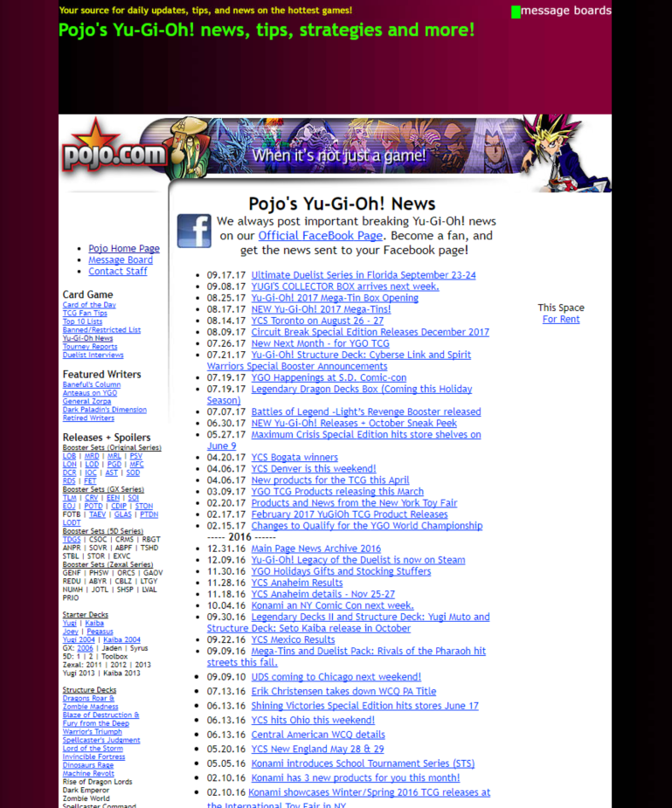Viewport: 672px width, 808px height.
Task: Open Ultimate Duelist Series in Florida article
Action: tap(364, 274)
